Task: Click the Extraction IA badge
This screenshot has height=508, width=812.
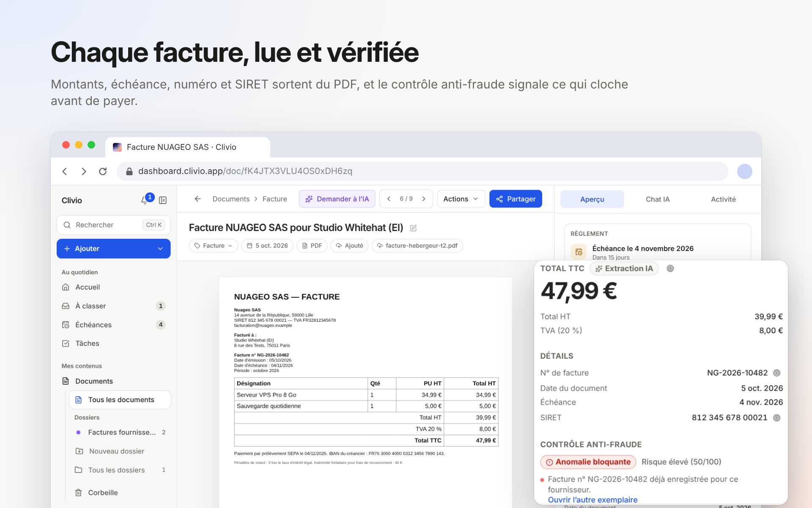Action: click(624, 268)
